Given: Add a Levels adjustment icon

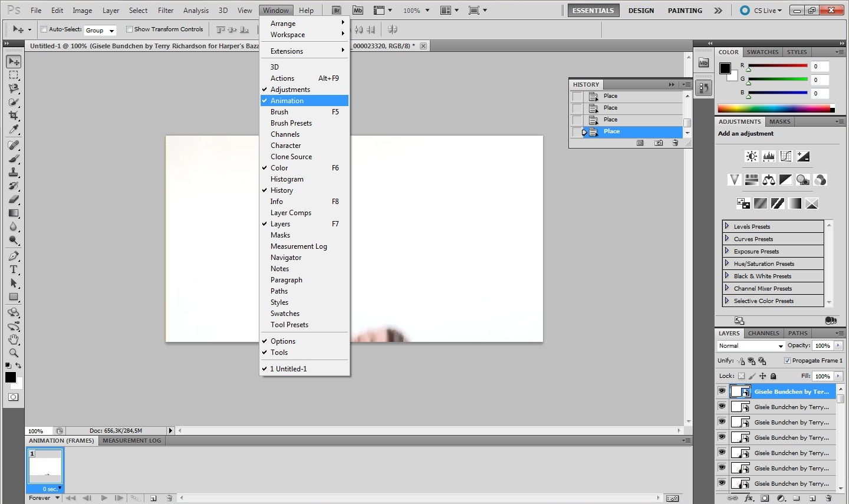Looking at the screenshot, I should (768, 156).
